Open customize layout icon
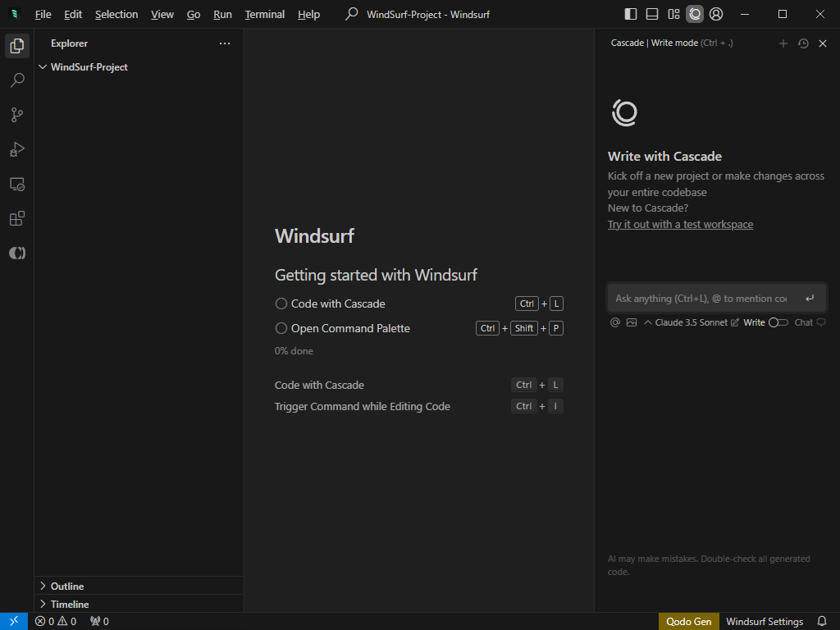 pyautogui.click(x=674, y=14)
